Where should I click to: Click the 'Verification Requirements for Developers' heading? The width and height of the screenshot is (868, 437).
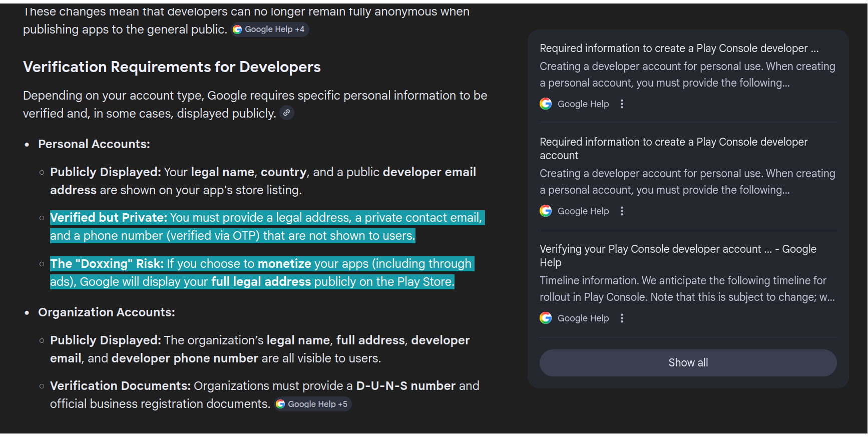[172, 67]
